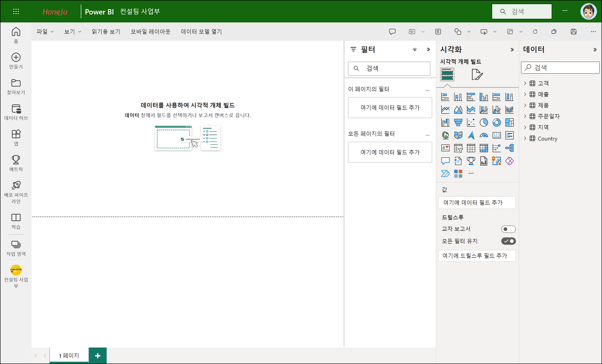
Task: Choose the funnel chart visual
Action: click(x=458, y=123)
